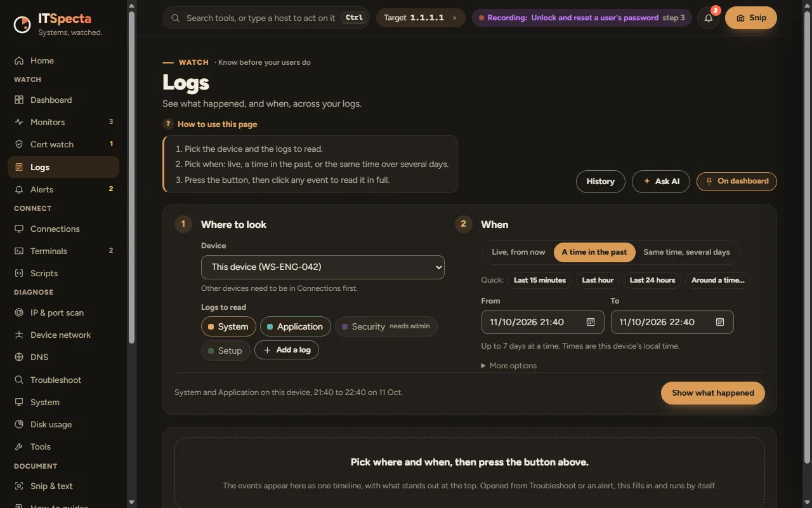This screenshot has height=508, width=812.
Task: Toggle the Application log chip
Action: tap(296, 326)
